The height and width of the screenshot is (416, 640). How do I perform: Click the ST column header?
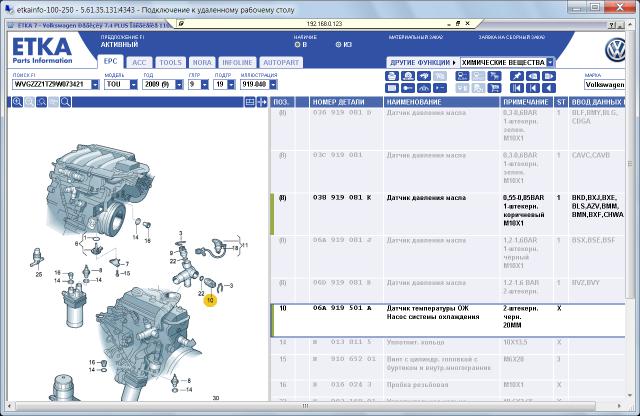point(561,102)
